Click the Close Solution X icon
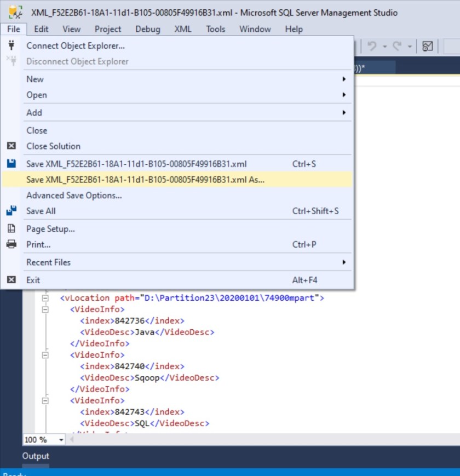The image size is (460, 476). [x=11, y=146]
